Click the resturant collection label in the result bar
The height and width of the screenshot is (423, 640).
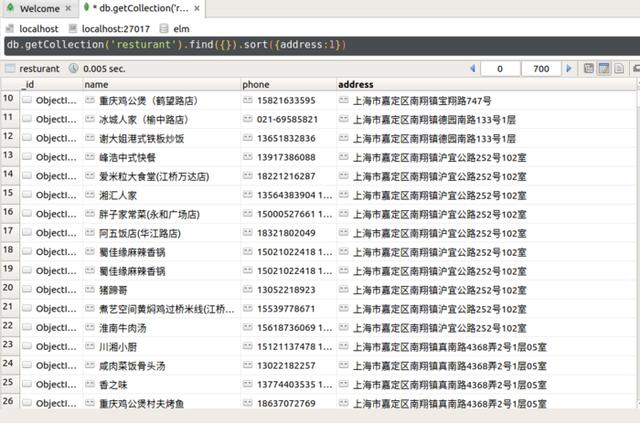coord(39,69)
